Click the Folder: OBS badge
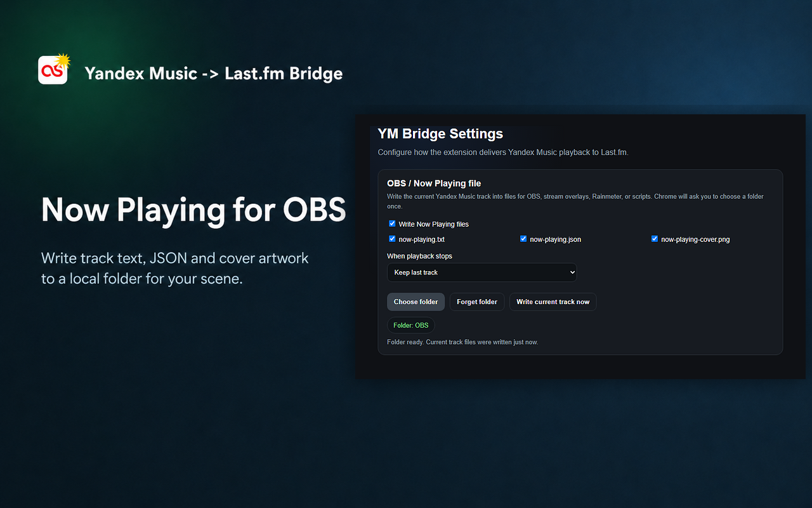This screenshot has height=508, width=812. click(x=411, y=325)
